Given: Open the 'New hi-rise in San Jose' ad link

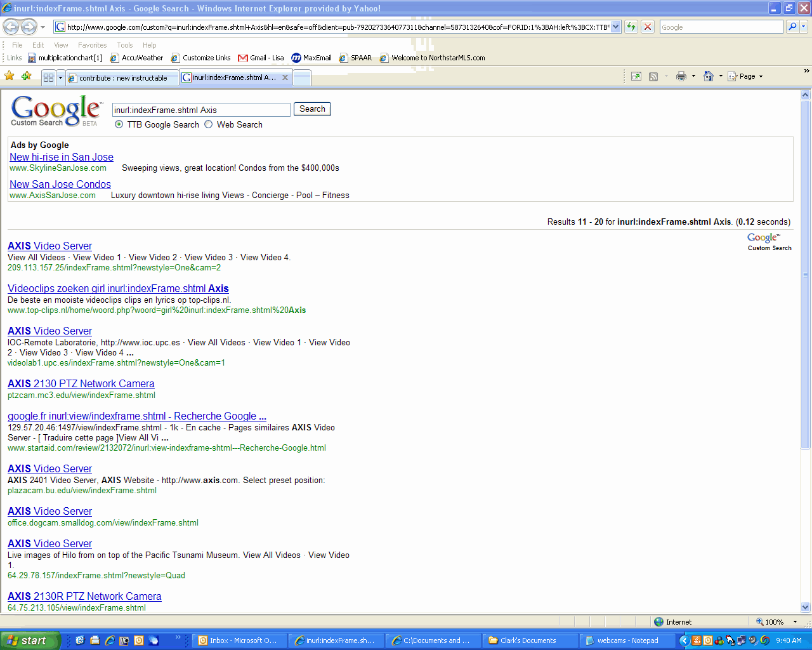Looking at the screenshot, I should 62,157.
